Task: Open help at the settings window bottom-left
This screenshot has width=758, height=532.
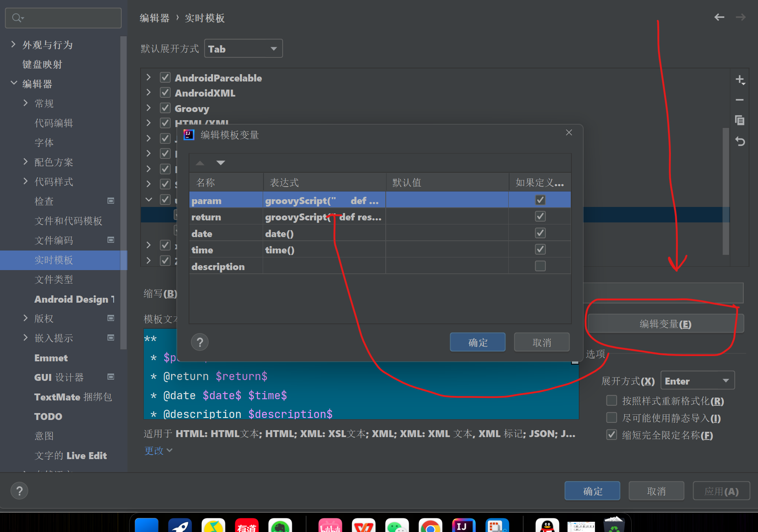Action: point(19,491)
